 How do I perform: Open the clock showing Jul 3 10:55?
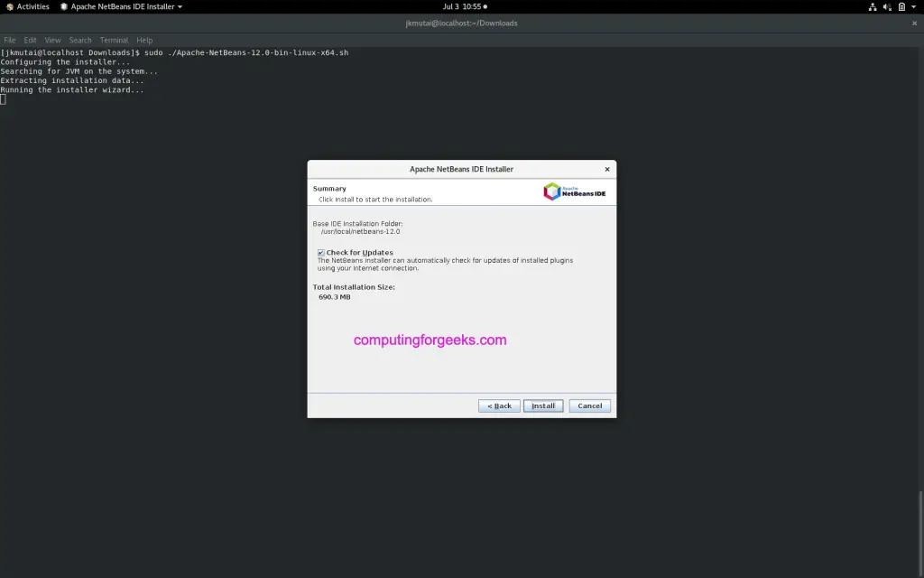(465, 6)
